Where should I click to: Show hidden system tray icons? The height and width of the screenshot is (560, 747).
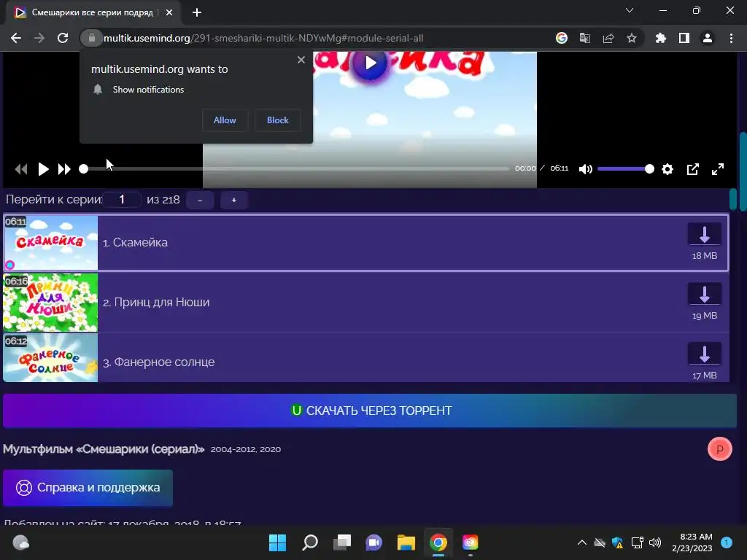coord(581,542)
